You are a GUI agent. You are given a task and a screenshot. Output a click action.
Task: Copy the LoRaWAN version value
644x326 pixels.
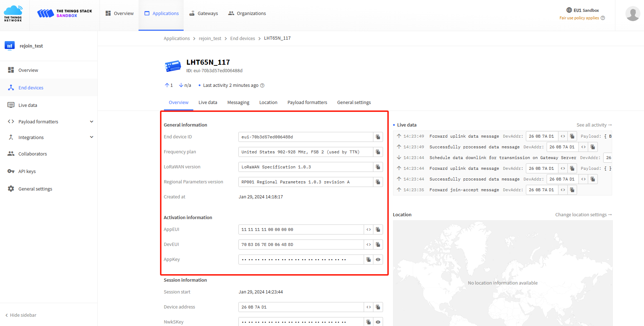pyautogui.click(x=378, y=167)
